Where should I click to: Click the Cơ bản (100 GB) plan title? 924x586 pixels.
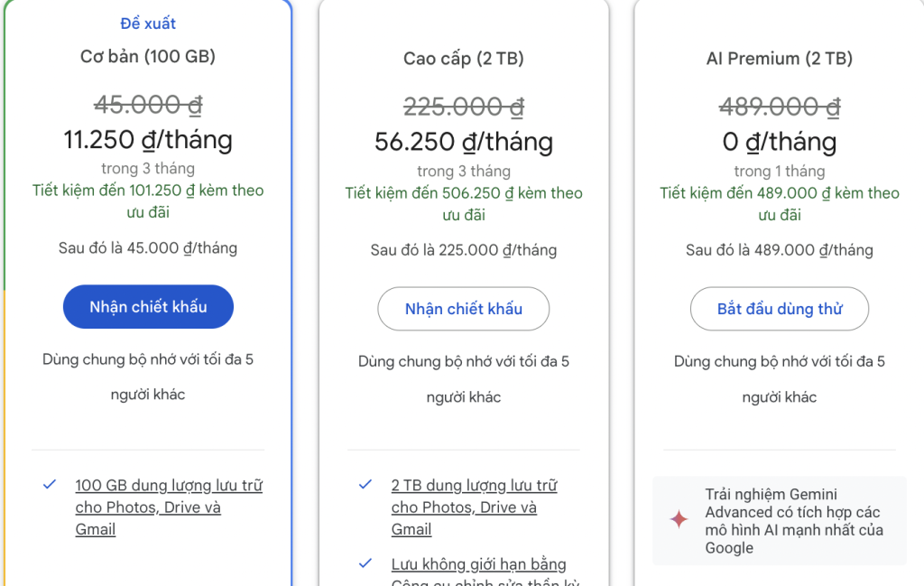click(148, 57)
